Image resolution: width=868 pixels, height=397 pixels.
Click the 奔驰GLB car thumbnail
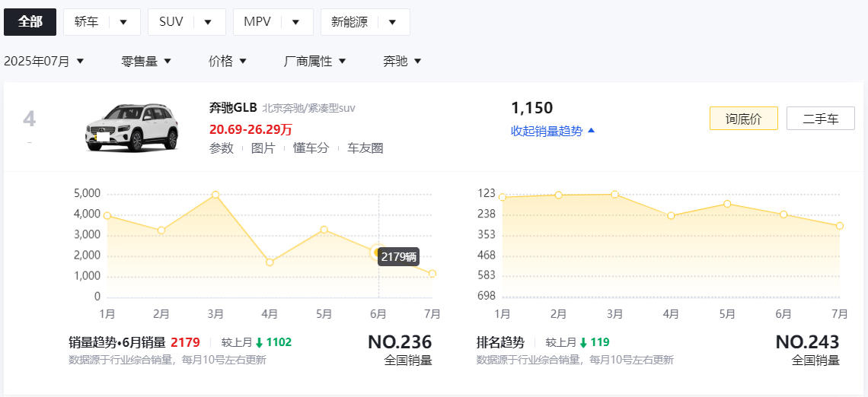(x=132, y=127)
